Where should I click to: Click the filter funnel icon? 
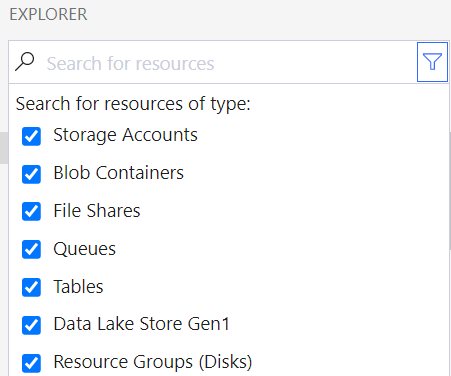[x=432, y=62]
